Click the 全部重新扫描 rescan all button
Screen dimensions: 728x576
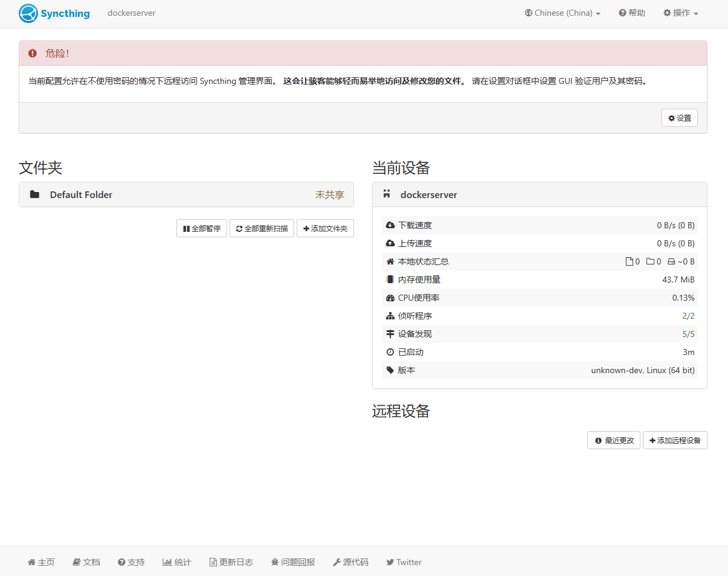(262, 229)
